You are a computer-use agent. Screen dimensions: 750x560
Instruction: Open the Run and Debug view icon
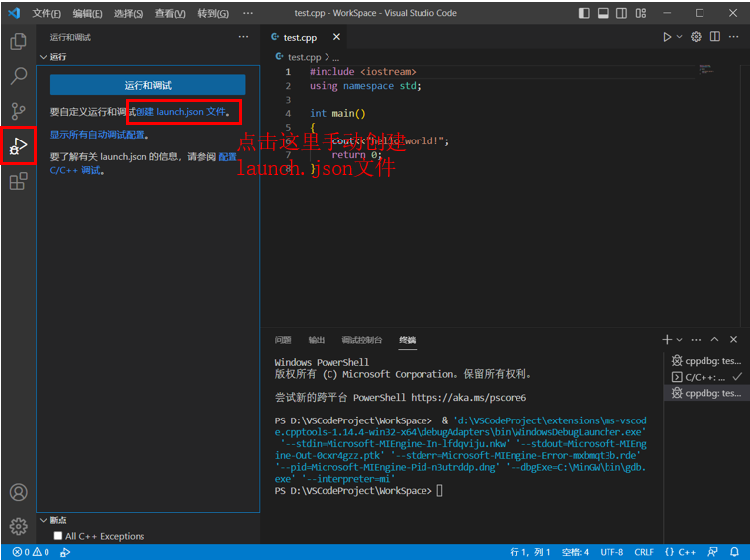(18, 145)
